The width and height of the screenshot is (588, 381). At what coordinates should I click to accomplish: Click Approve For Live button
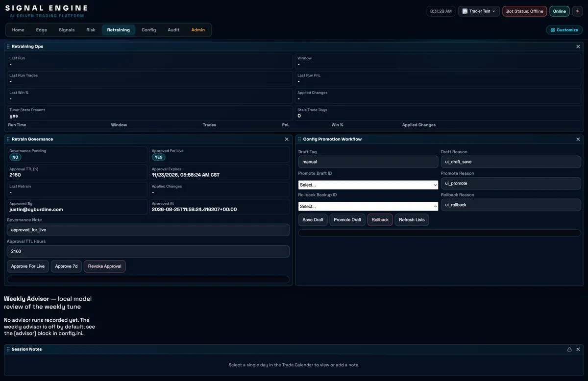tap(28, 266)
